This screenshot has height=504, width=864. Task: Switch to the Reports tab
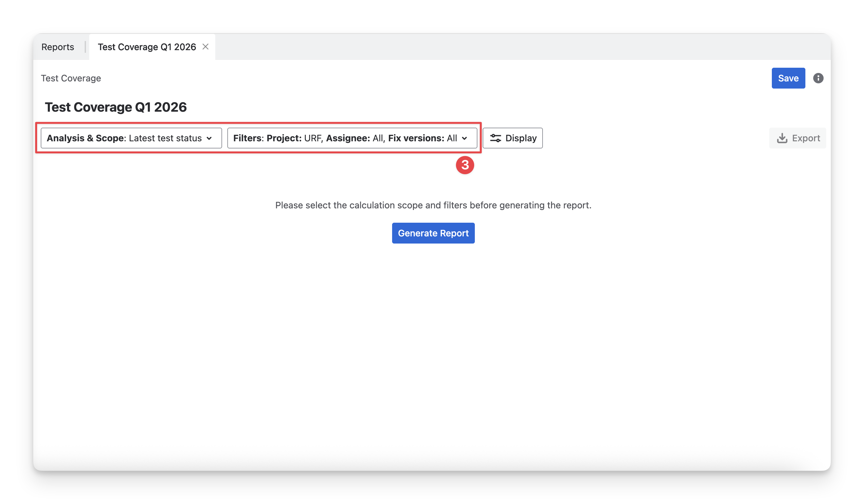(58, 47)
